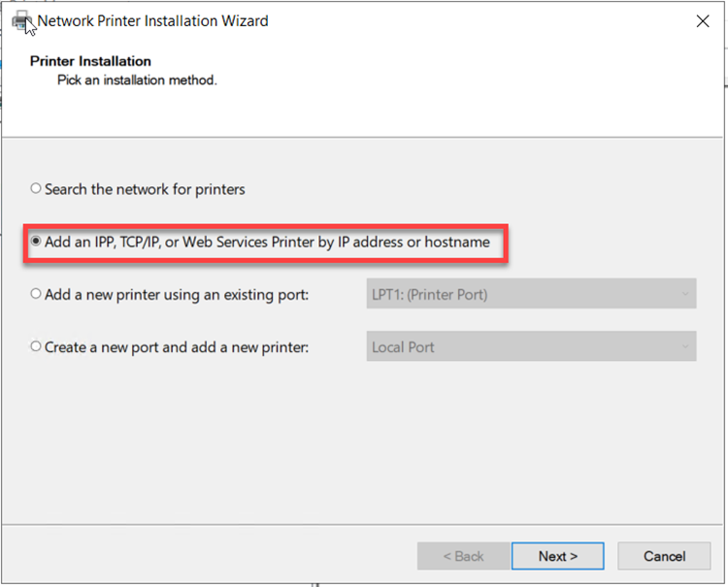Click the Printer Installation heading
The height and width of the screenshot is (587, 728).
pos(90,61)
